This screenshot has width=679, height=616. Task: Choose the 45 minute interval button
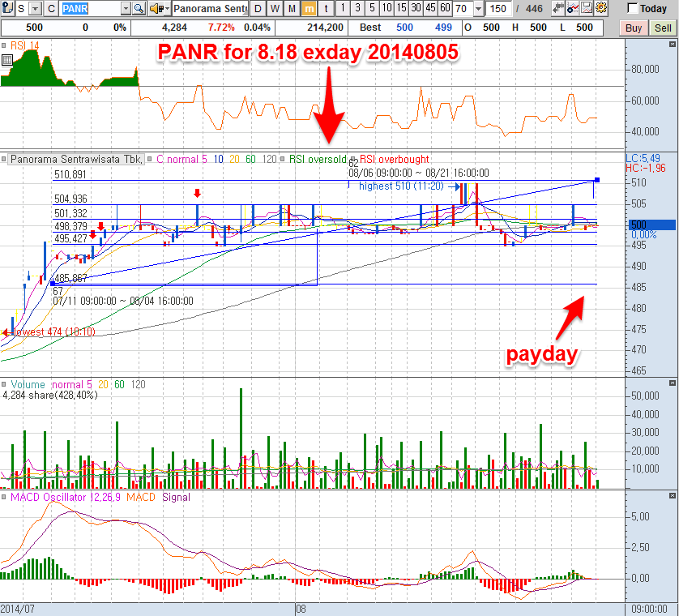tap(430, 8)
